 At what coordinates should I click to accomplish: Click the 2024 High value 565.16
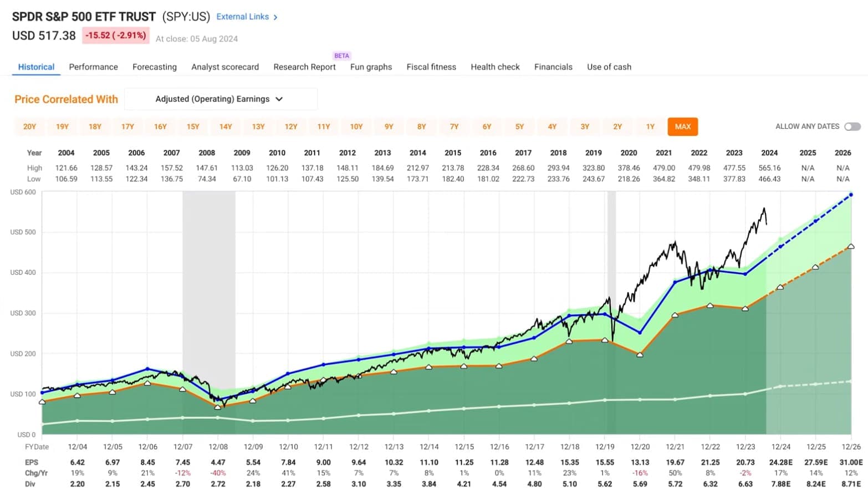(769, 167)
